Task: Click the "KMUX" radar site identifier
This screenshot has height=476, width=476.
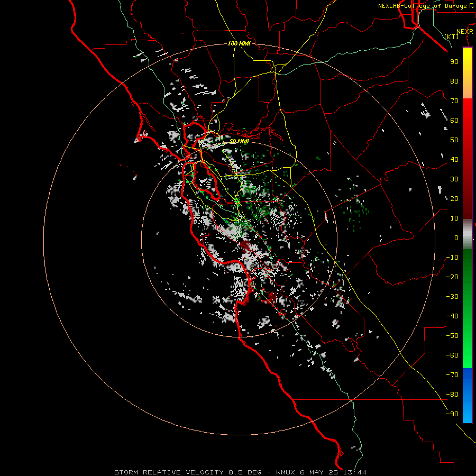Action: click(286, 472)
